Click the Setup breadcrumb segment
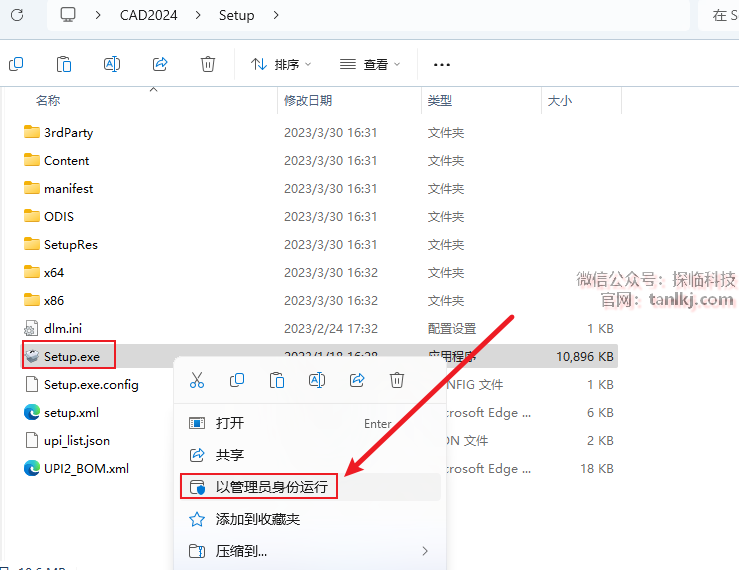 pos(237,15)
